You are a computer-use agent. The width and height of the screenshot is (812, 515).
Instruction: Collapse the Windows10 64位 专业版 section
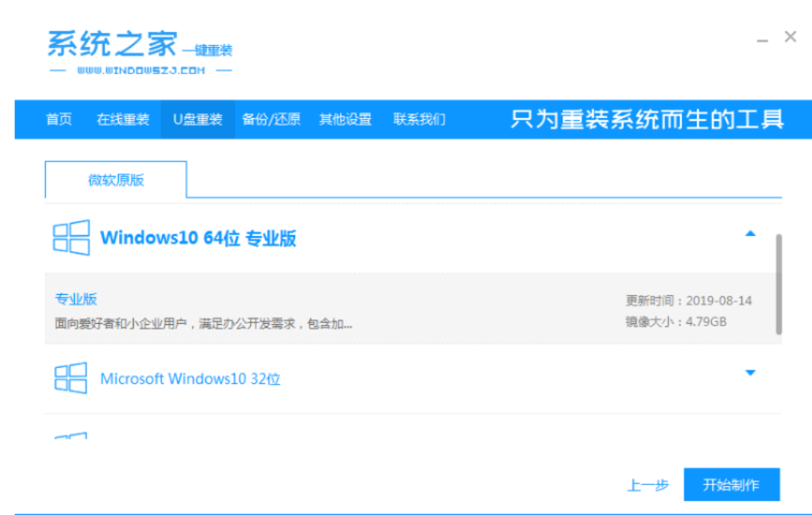click(750, 234)
